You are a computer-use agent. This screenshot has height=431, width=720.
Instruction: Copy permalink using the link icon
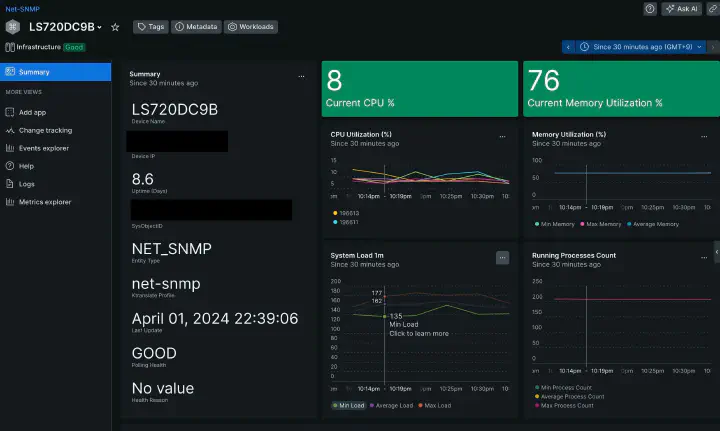pyautogui.click(x=713, y=9)
